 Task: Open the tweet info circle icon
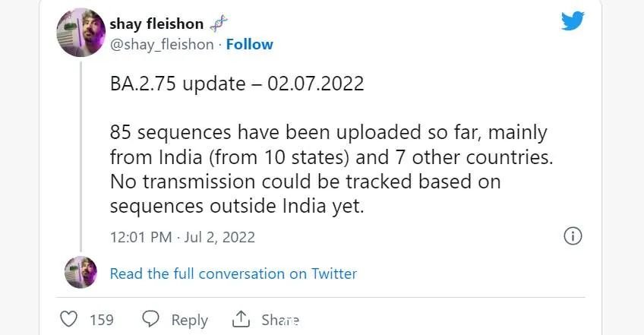pyautogui.click(x=573, y=236)
